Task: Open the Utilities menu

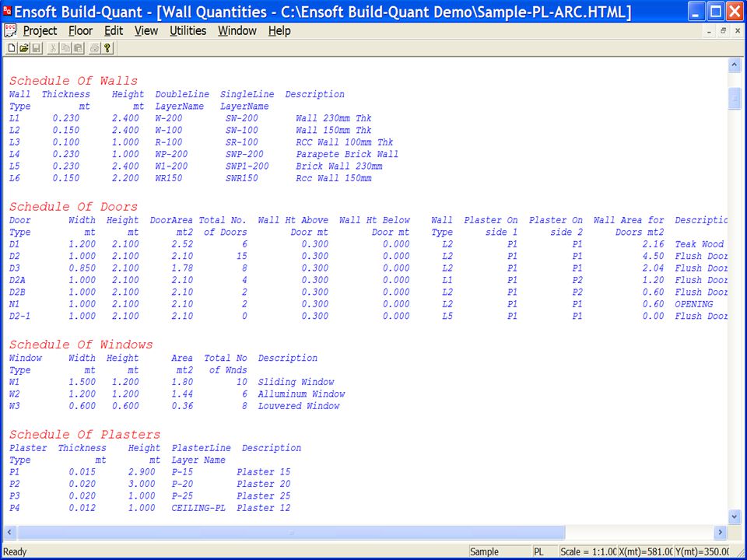Action: click(x=188, y=31)
